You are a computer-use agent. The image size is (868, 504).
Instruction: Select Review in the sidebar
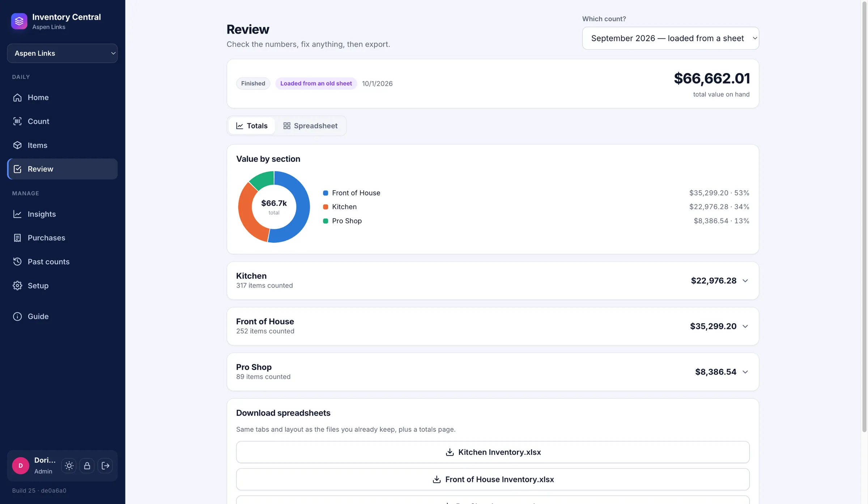coord(62,169)
